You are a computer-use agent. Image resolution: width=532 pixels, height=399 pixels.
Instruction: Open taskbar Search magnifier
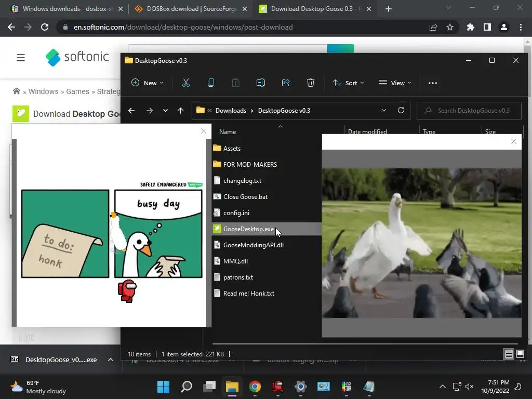point(187,387)
